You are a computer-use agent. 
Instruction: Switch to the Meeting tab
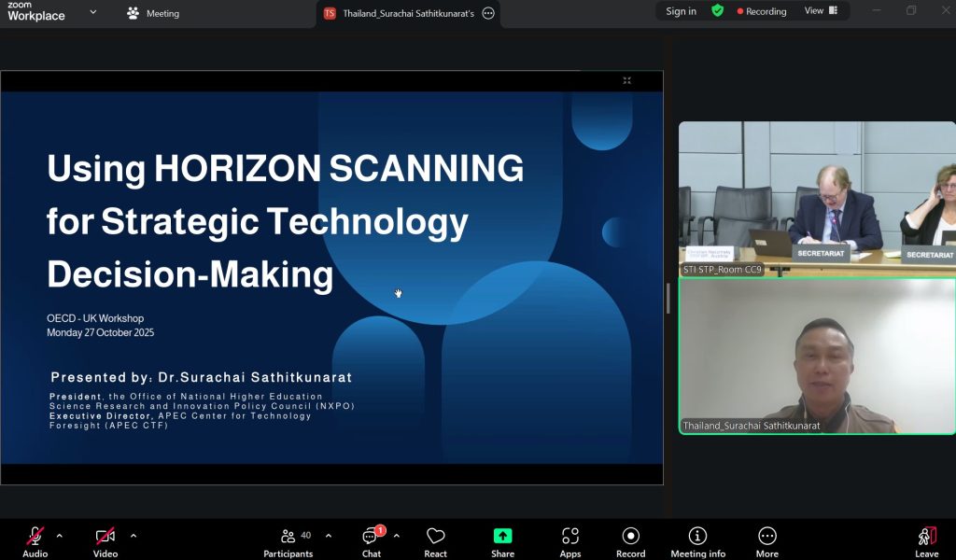coord(153,13)
